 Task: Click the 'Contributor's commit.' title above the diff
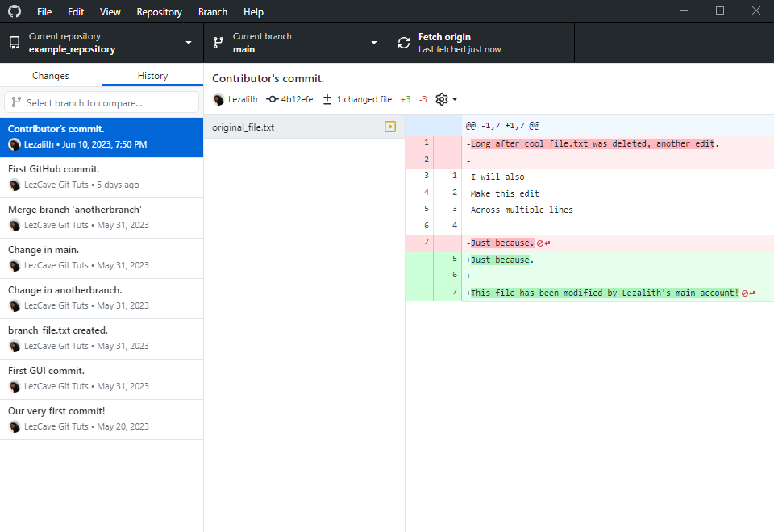click(268, 78)
